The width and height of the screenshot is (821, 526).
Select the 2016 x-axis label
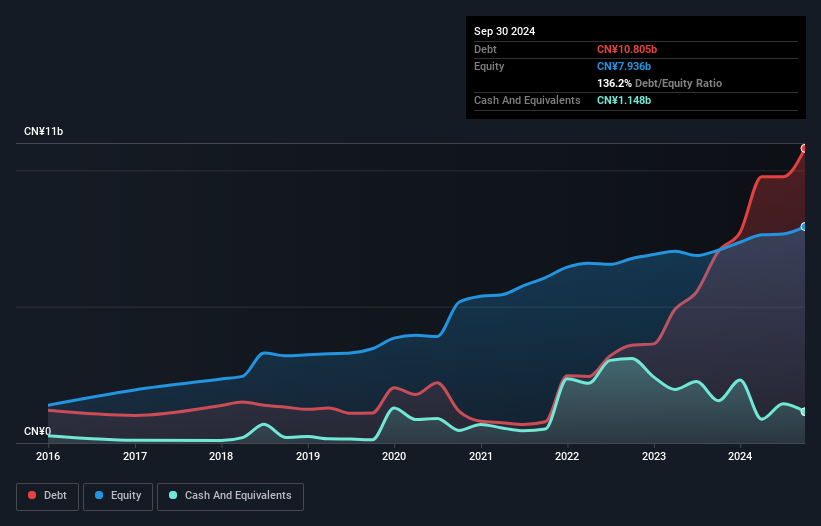coord(48,456)
